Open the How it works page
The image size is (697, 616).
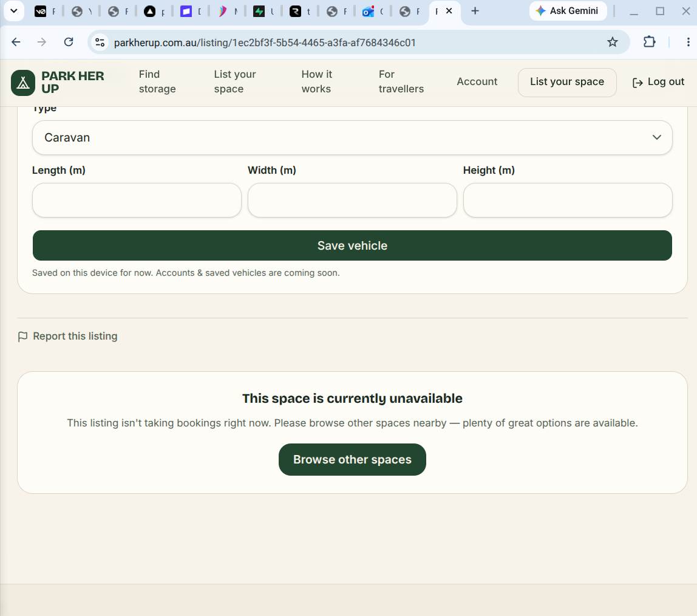[316, 82]
